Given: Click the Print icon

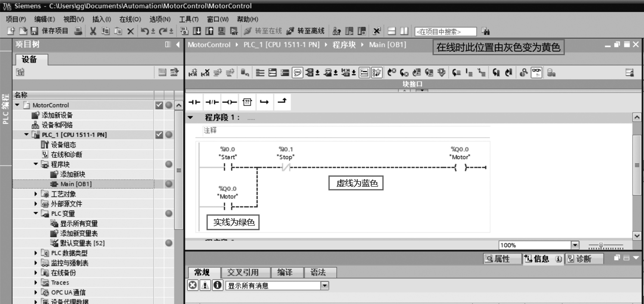Looking at the screenshot, I should click(x=78, y=31).
